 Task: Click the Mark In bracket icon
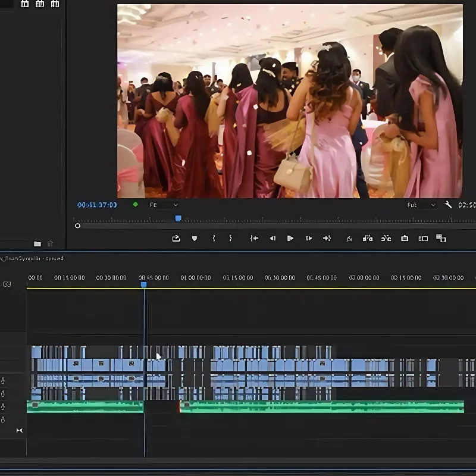coord(214,239)
